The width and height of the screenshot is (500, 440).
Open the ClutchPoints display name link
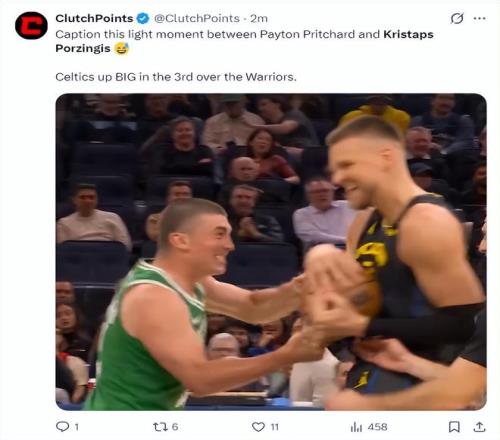[x=94, y=18]
